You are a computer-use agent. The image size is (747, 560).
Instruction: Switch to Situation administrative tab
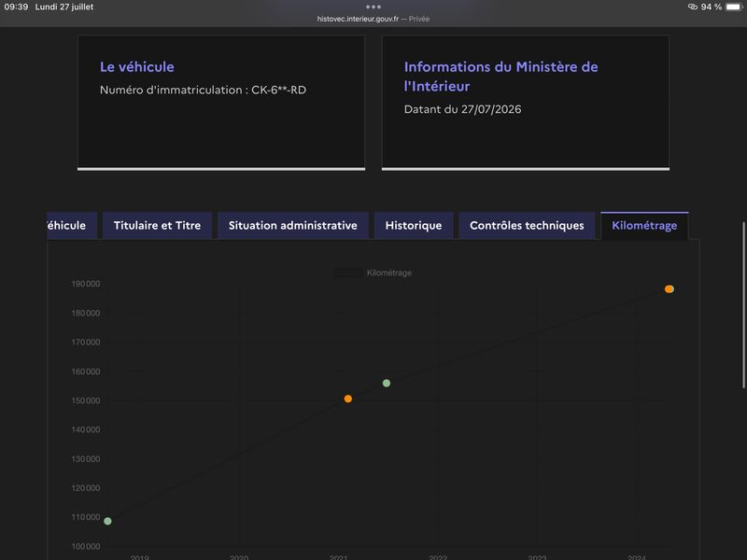(x=293, y=226)
